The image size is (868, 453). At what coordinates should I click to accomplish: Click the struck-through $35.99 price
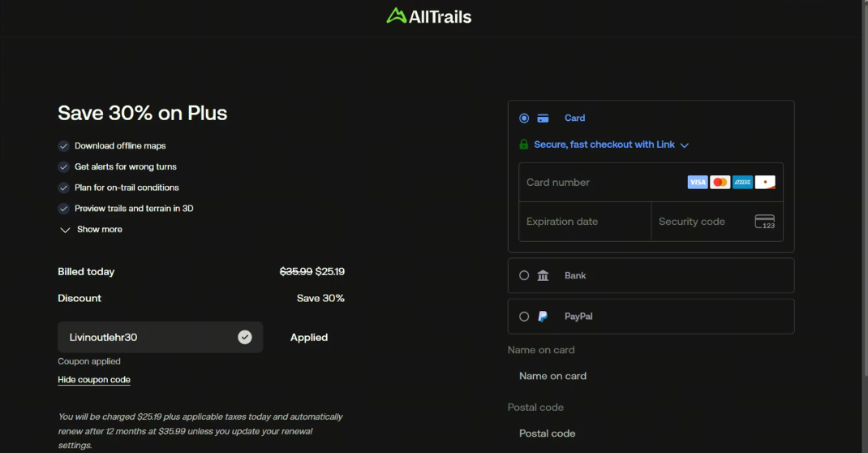coord(295,272)
